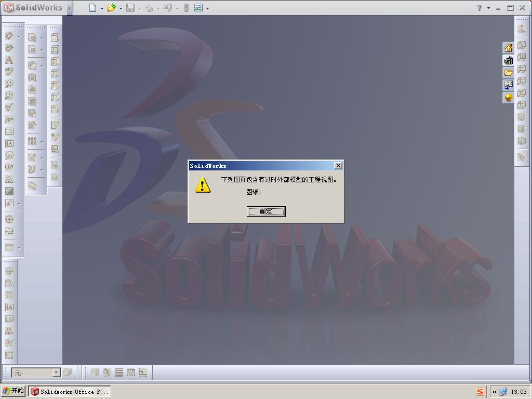Click the Open folder icon in the top toolbar
532x399 pixels.
[x=111, y=8]
